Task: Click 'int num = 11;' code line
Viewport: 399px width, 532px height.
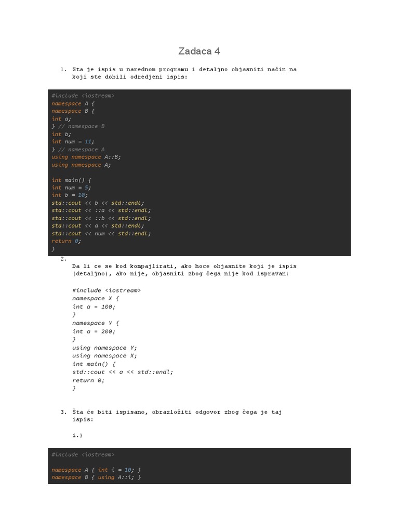Action: (73, 141)
